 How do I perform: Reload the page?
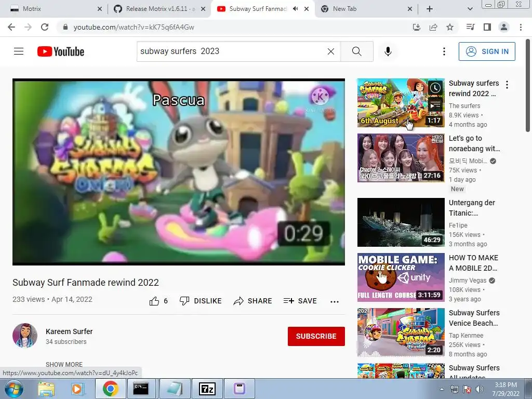pyautogui.click(x=45, y=27)
